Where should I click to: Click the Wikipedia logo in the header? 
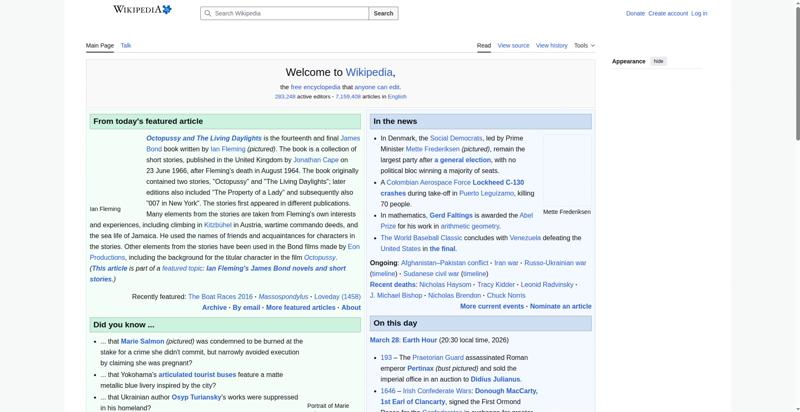[x=141, y=10]
